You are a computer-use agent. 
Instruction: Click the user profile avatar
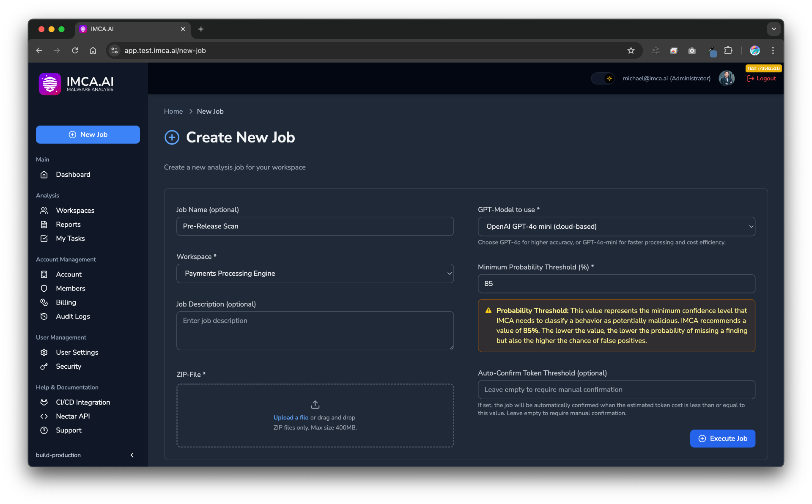coord(727,78)
